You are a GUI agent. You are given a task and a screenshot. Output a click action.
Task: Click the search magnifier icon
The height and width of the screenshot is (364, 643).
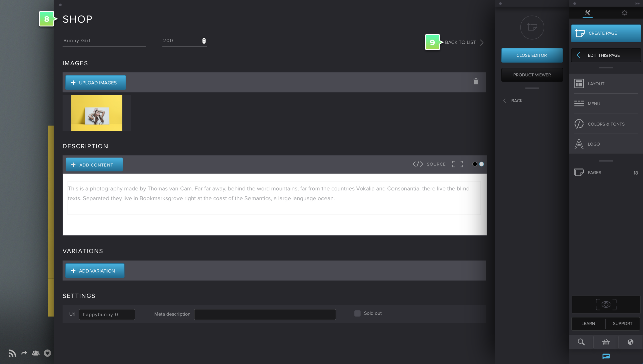click(x=581, y=342)
